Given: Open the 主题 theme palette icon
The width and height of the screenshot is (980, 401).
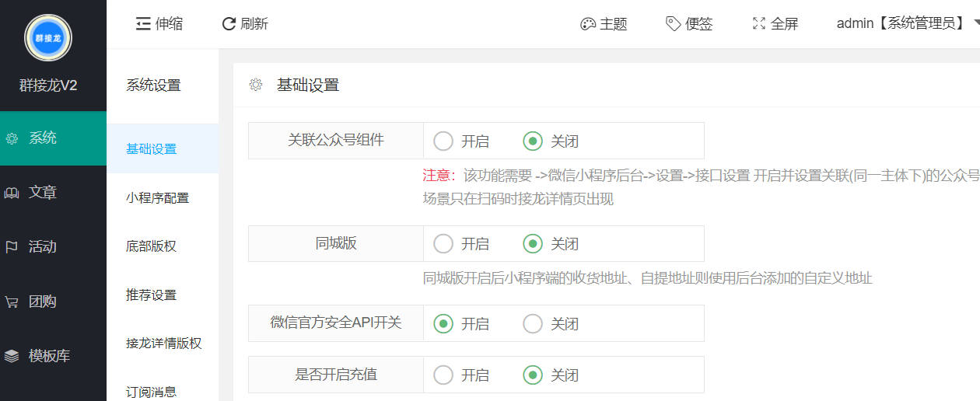Looking at the screenshot, I should [588, 24].
